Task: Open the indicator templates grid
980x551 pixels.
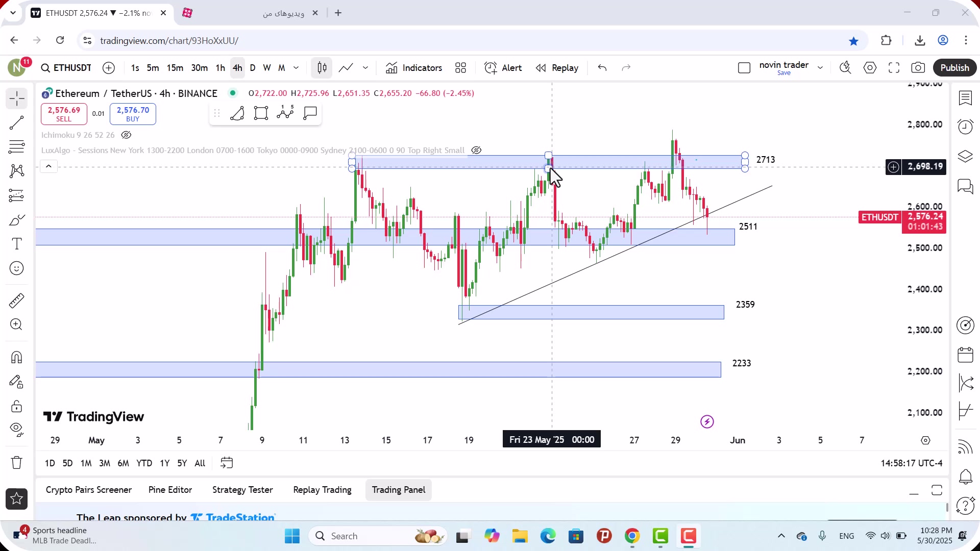Action: pos(461,68)
